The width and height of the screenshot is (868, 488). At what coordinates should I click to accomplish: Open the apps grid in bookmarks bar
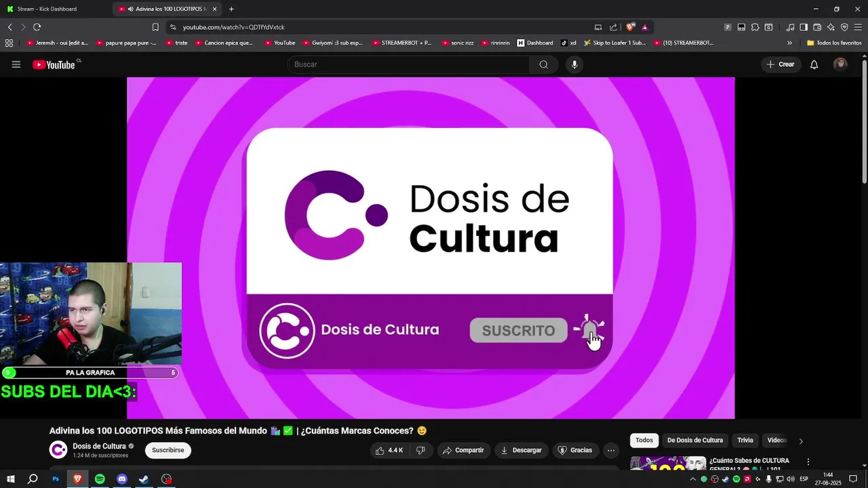[9, 43]
